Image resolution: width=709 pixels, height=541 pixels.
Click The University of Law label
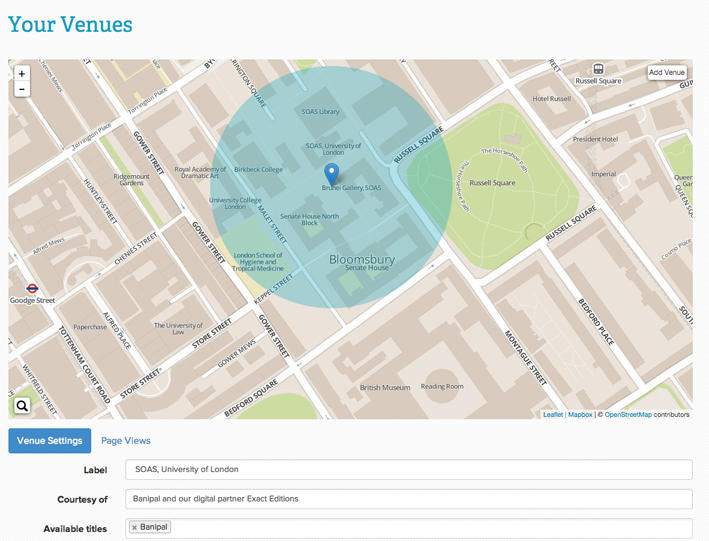[x=178, y=329]
